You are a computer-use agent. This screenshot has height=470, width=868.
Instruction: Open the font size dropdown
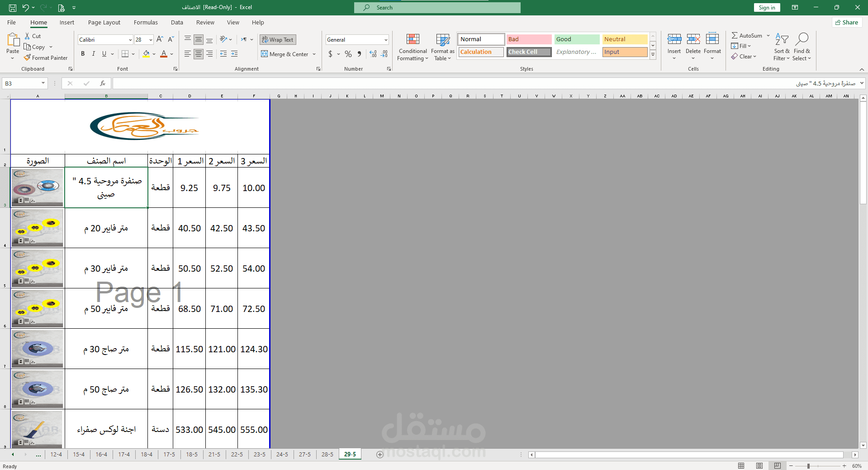click(151, 40)
